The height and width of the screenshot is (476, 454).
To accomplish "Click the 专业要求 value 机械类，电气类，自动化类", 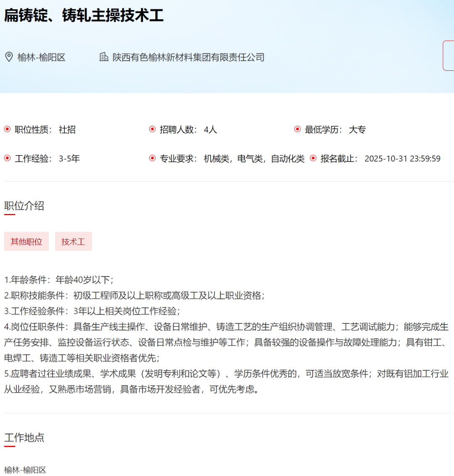I will point(254,159).
